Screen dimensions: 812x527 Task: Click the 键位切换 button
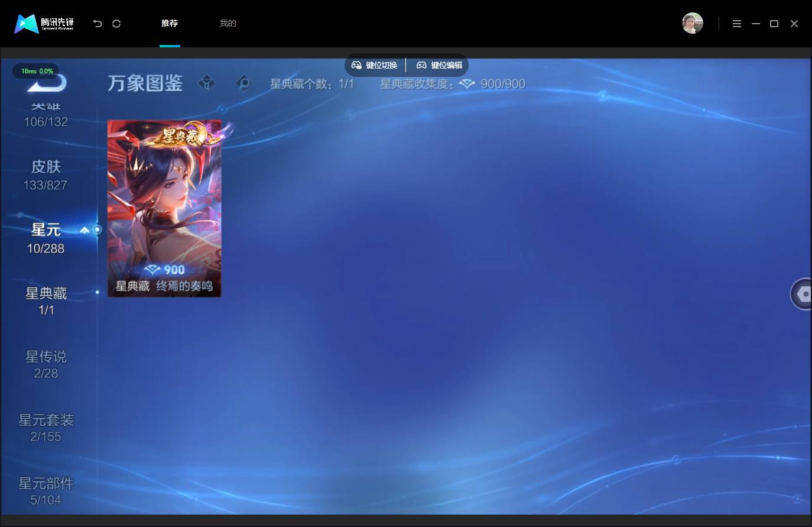[375, 65]
